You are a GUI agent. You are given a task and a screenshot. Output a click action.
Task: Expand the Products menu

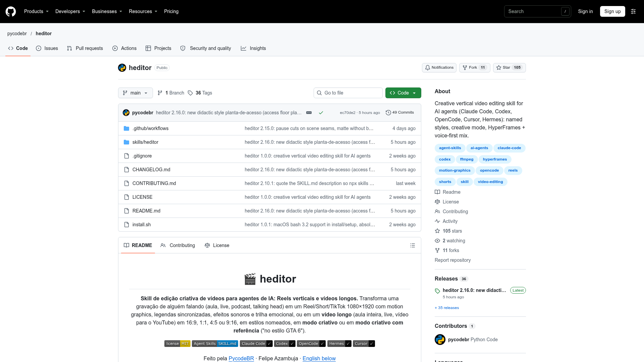37,11
